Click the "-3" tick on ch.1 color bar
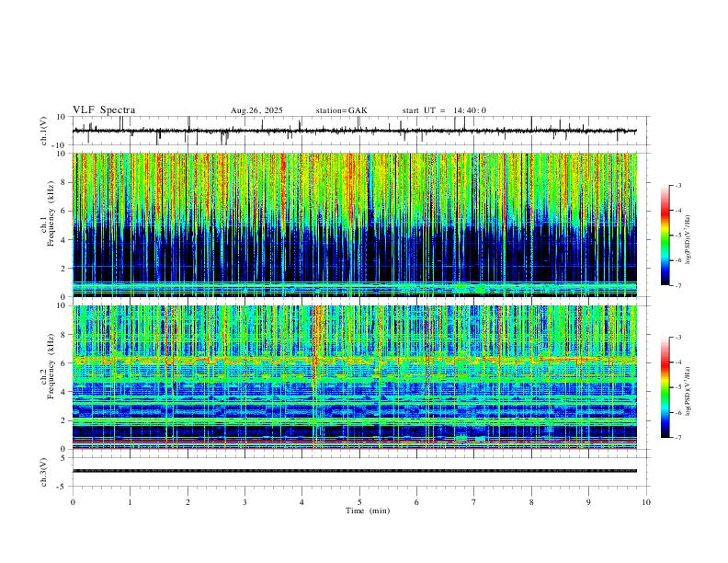This screenshot has height=563, width=728. pyautogui.click(x=677, y=185)
